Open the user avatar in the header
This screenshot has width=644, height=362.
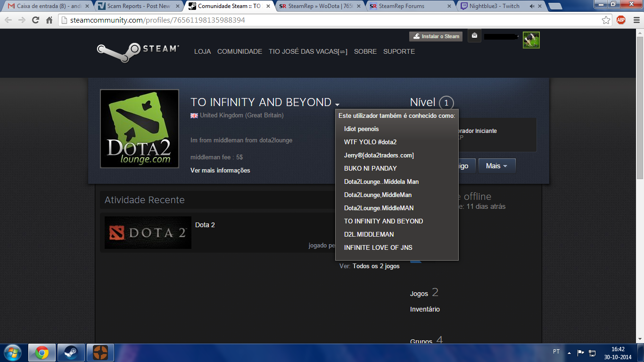point(531,40)
